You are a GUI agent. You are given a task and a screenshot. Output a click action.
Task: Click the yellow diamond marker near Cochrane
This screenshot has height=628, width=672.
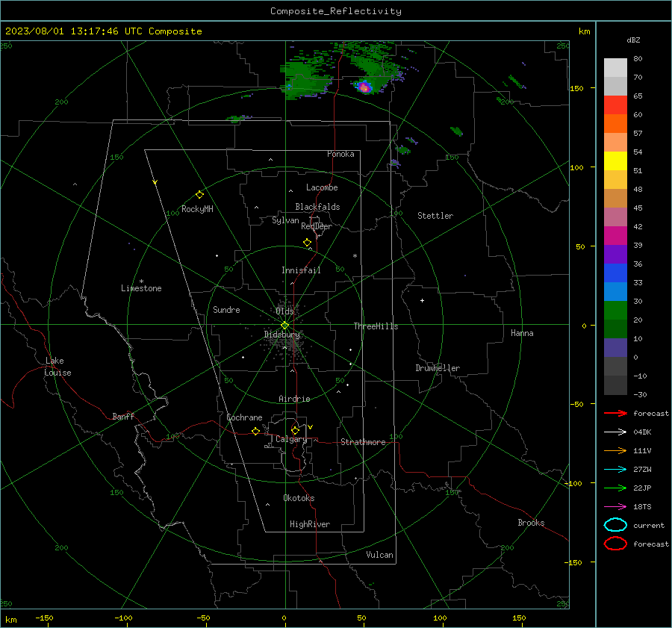255,431
